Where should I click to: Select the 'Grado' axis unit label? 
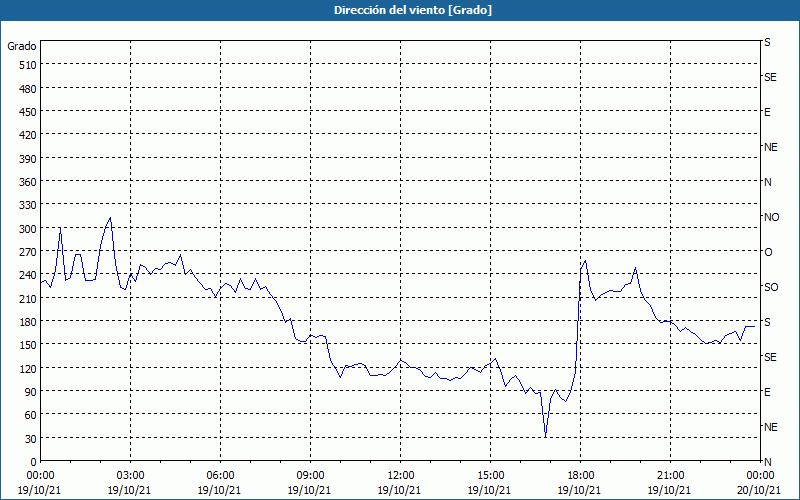22,46
